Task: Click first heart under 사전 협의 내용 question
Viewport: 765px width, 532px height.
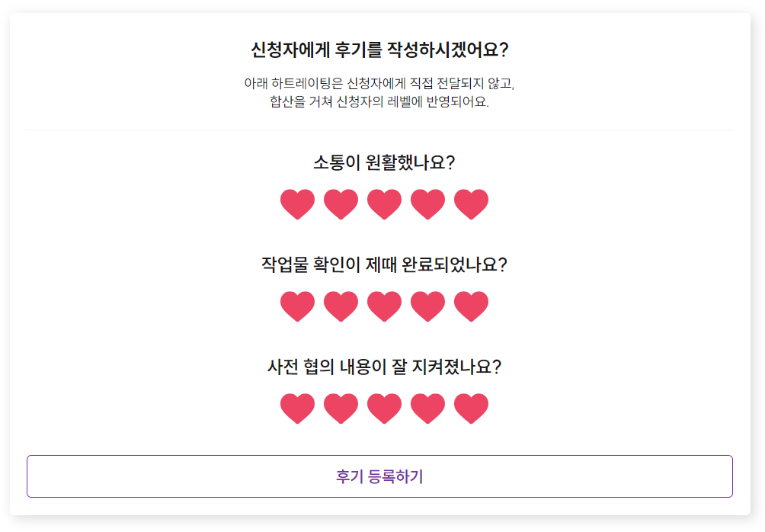Action: (x=297, y=409)
